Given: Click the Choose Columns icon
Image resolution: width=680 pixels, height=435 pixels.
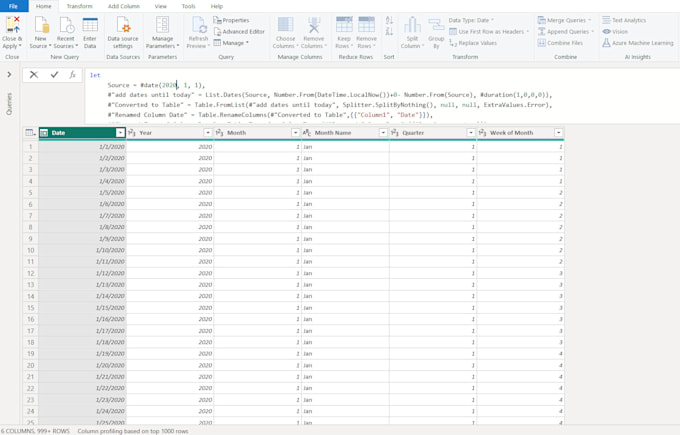Looking at the screenshot, I should pos(285,25).
